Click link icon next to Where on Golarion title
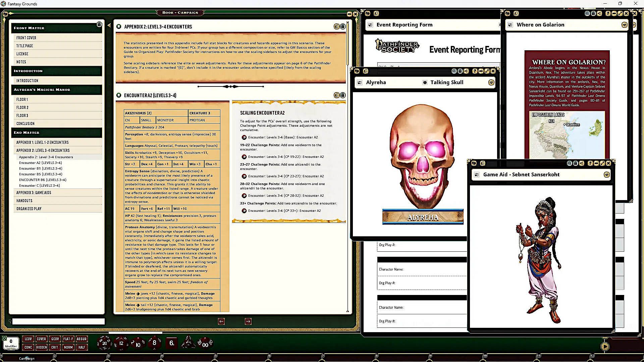 (x=510, y=25)
